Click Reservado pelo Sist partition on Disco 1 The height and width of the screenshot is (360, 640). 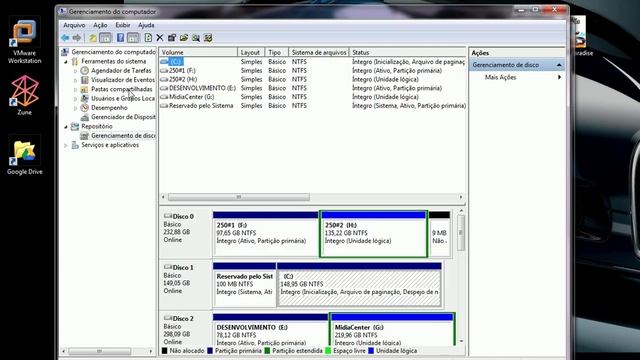coord(244,285)
